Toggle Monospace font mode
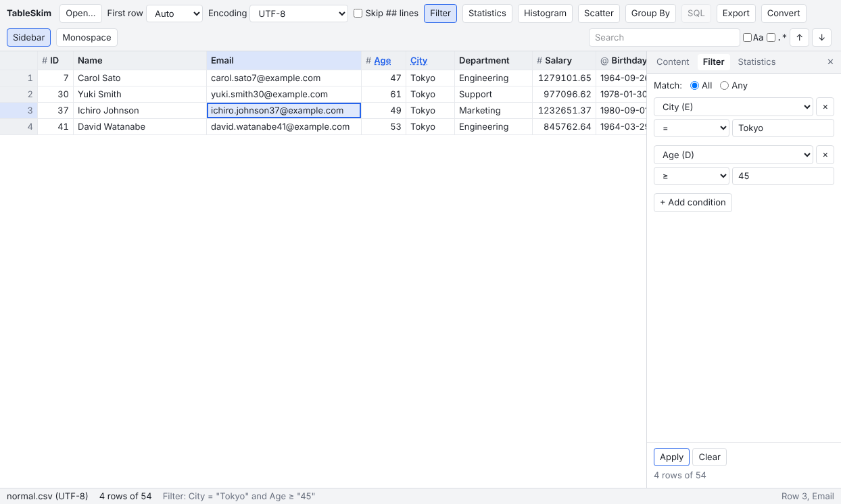Image resolution: width=841 pixels, height=504 pixels. [87, 38]
